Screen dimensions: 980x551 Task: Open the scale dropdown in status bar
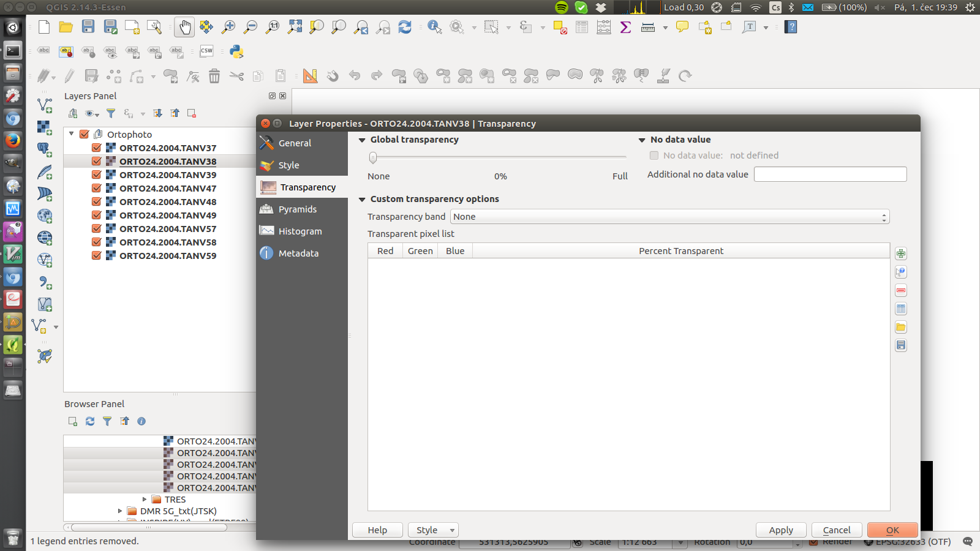680,542
